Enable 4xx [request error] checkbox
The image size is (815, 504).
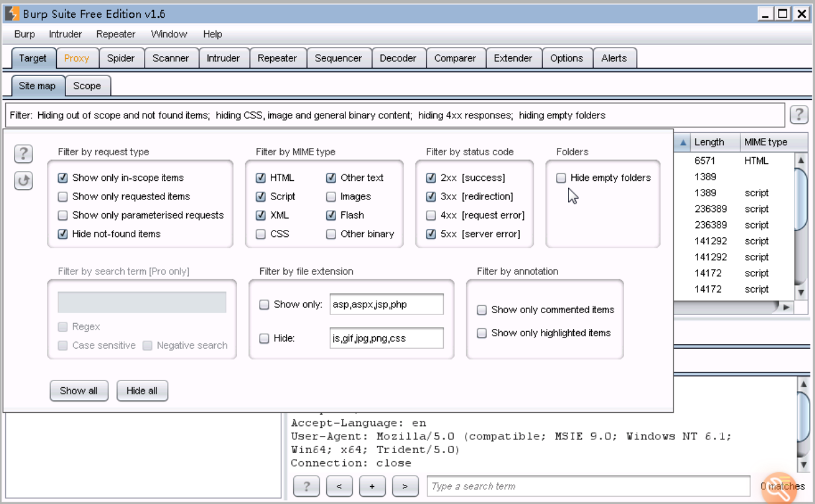[431, 215]
